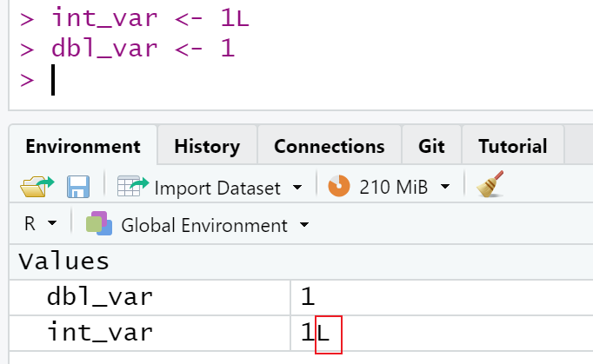Click the open folder load workspace icon
This screenshot has width=593, height=364.
[37, 187]
